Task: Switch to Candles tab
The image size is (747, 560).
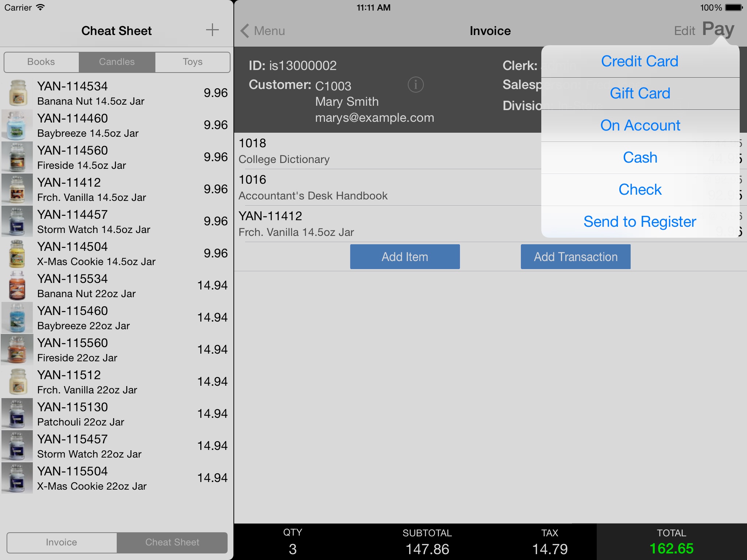Action: click(x=117, y=61)
